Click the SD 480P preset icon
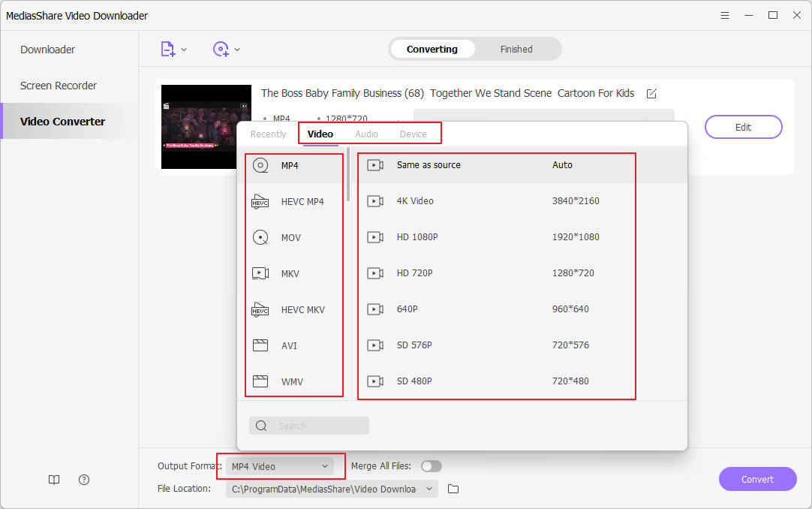This screenshot has width=812, height=509. click(x=375, y=381)
